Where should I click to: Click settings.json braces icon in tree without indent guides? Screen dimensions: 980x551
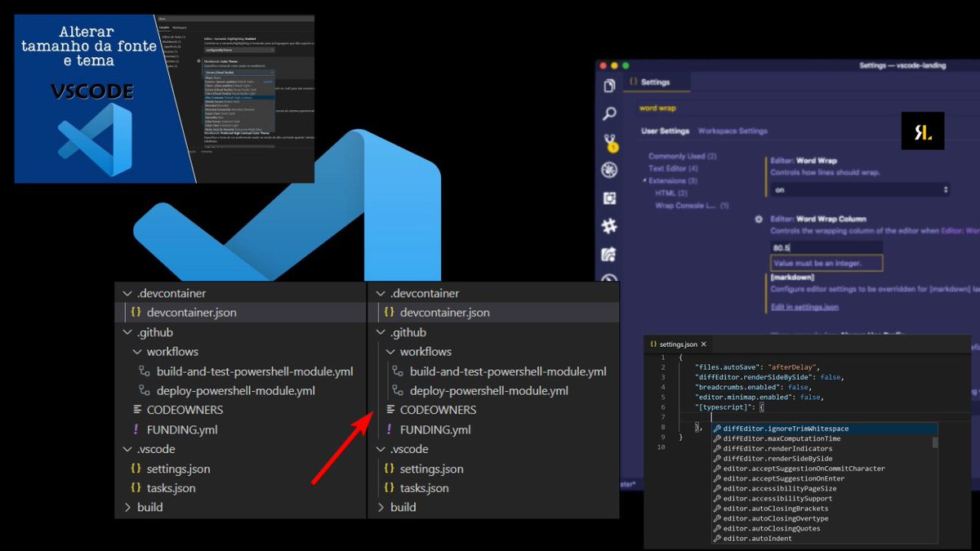[x=136, y=469]
